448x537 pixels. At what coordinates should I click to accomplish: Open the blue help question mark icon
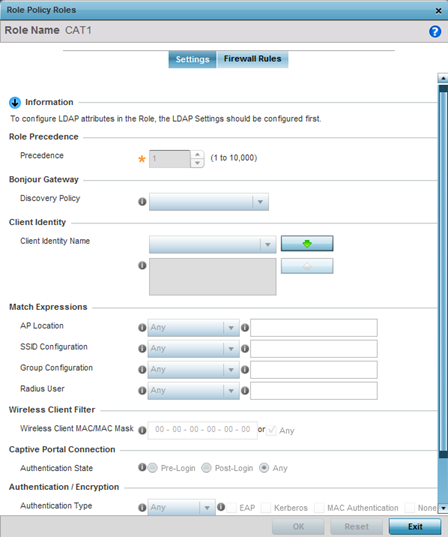(x=435, y=32)
